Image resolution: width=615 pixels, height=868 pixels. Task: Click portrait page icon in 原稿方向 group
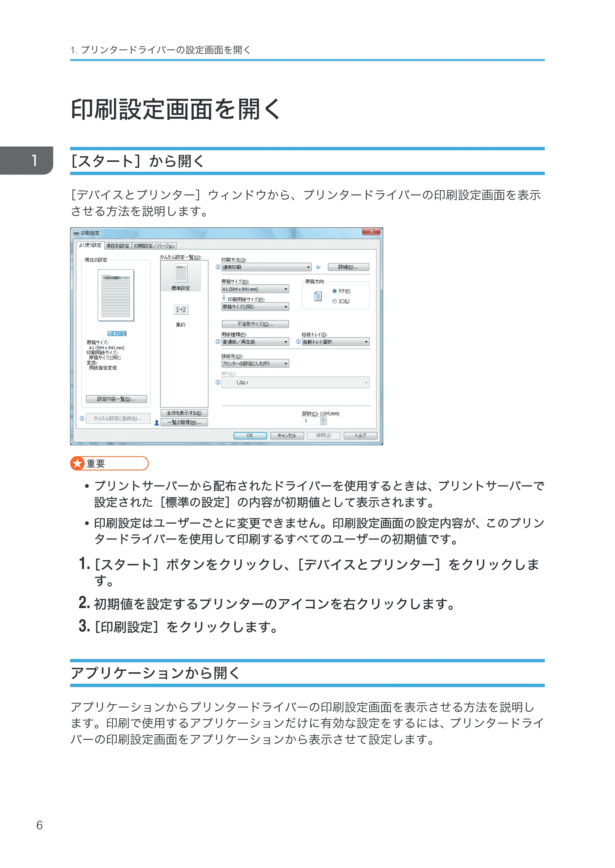pos(318,296)
